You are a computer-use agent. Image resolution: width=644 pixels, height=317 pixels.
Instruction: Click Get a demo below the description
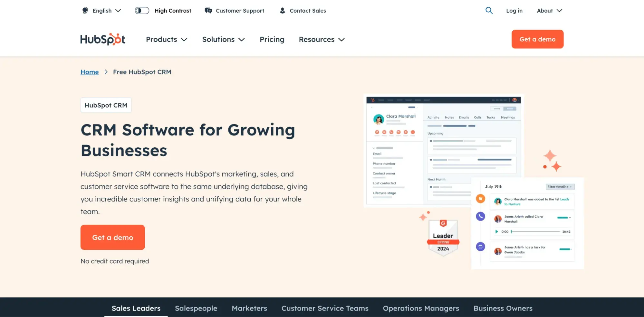point(113,237)
